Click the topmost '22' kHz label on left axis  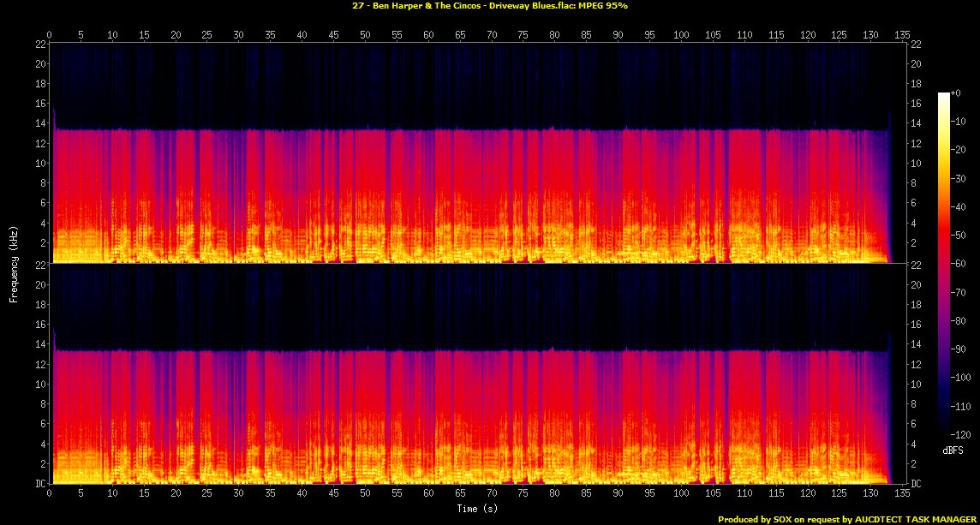pyautogui.click(x=40, y=44)
